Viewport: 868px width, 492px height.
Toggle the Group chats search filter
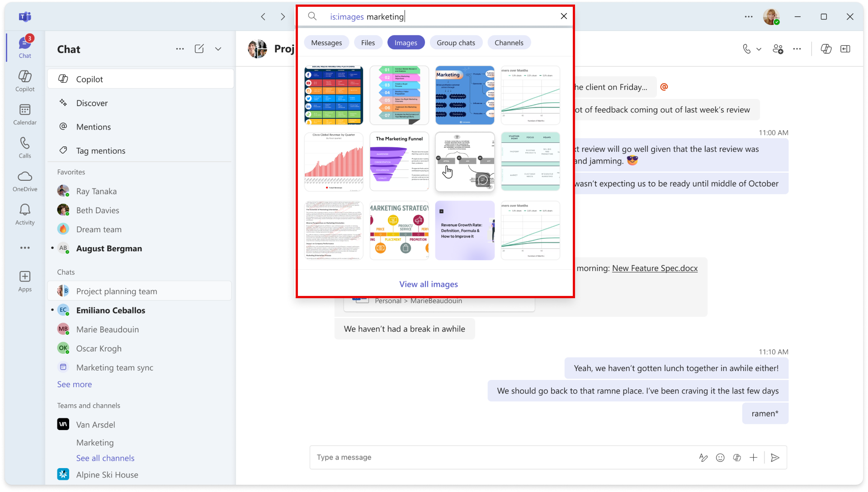coord(456,42)
